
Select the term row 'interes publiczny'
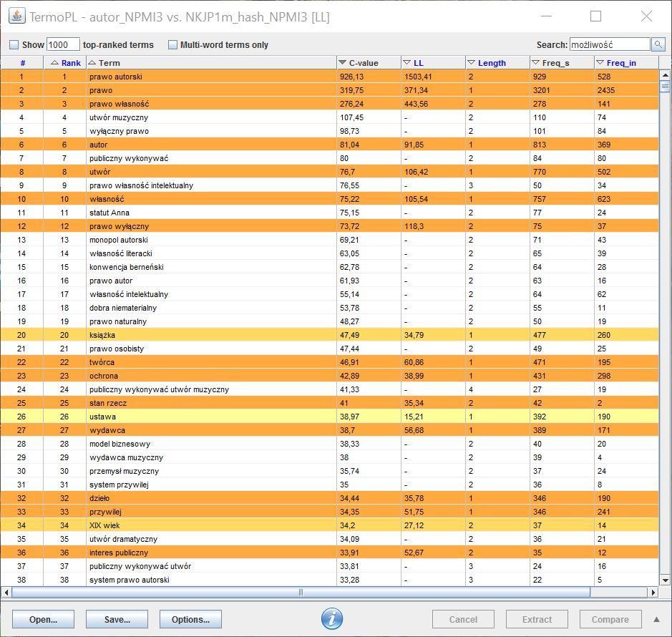click(x=330, y=552)
